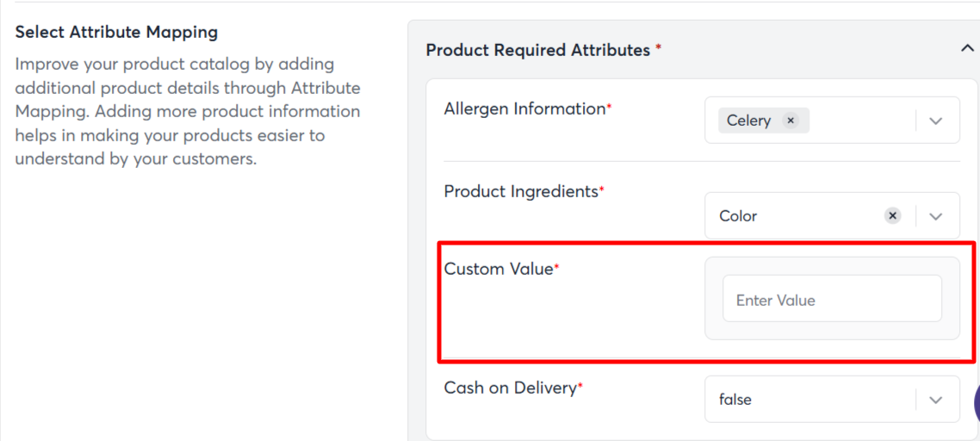Click the Attribute Mapping description paragraph

point(187,112)
